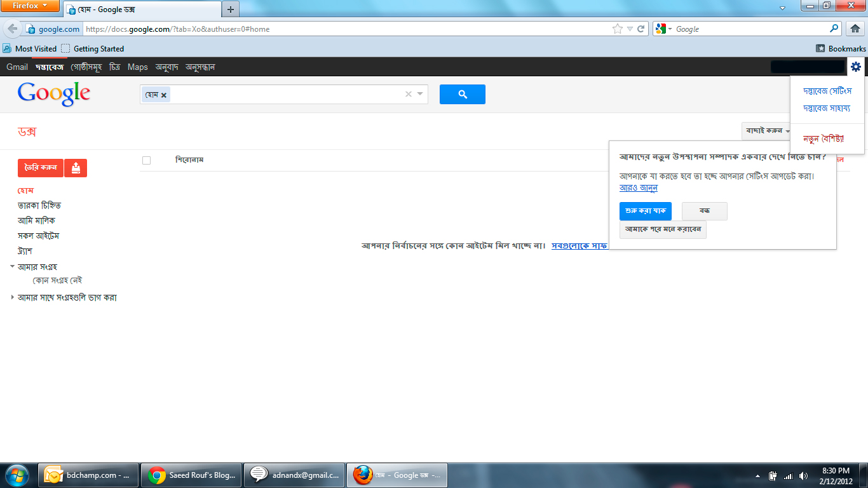Click the site identity google.com badge
The height and width of the screenshot is (488, 868).
(x=53, y=29)
